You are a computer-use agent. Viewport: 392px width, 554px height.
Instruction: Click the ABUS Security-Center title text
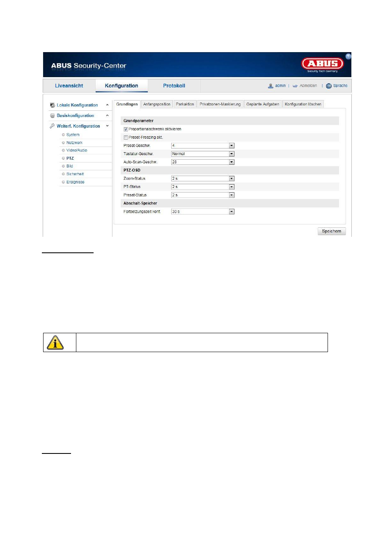(89, 66)
